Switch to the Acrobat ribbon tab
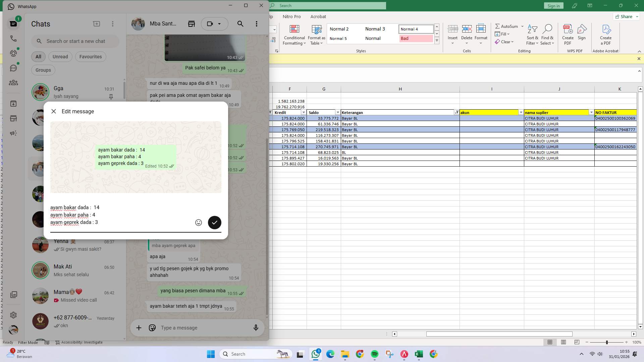Image resolution: width=644 pixels, height=362 pixels. 318,16
